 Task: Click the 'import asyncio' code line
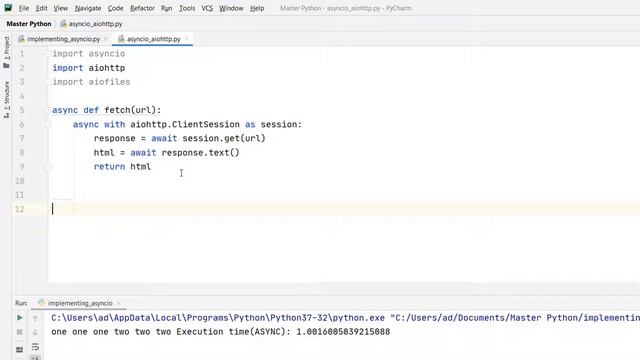coord(89,53)
